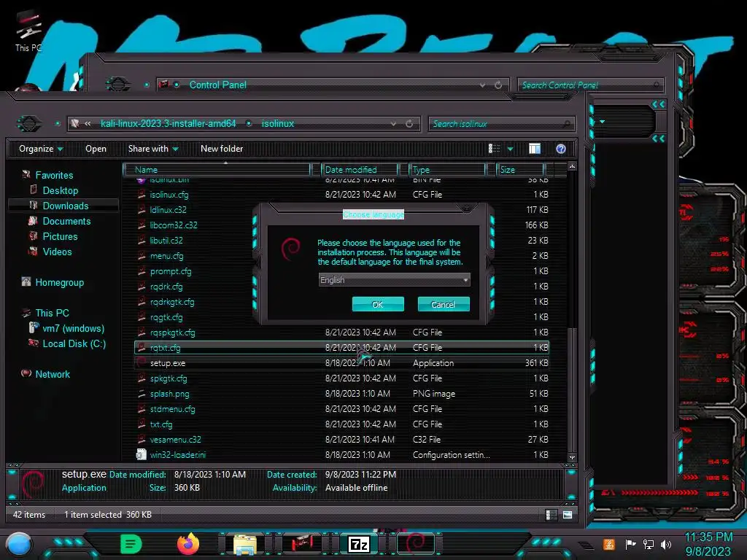The image size is (747, 560).
Task: Select Downloads in navigation pane
Action: [x=65, y=206]
